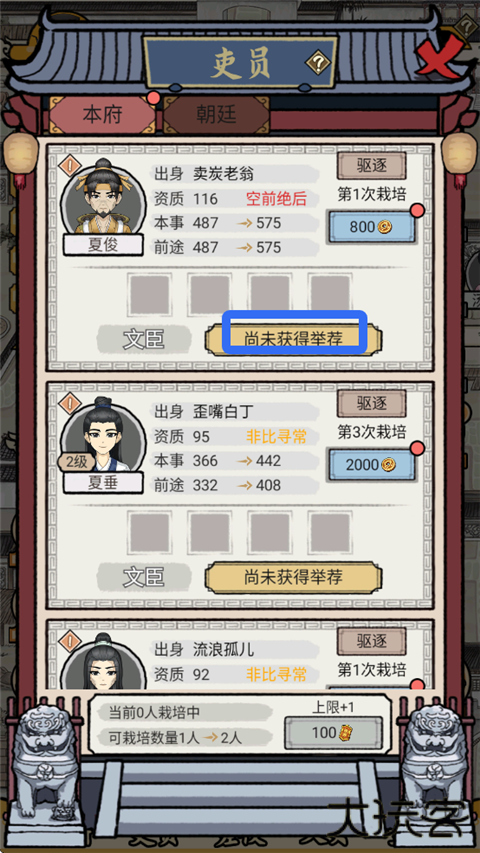This screenshot has height=853, width=480.
Task: Select the last empty skill slot of 夏垂
Action: (330, 532)
